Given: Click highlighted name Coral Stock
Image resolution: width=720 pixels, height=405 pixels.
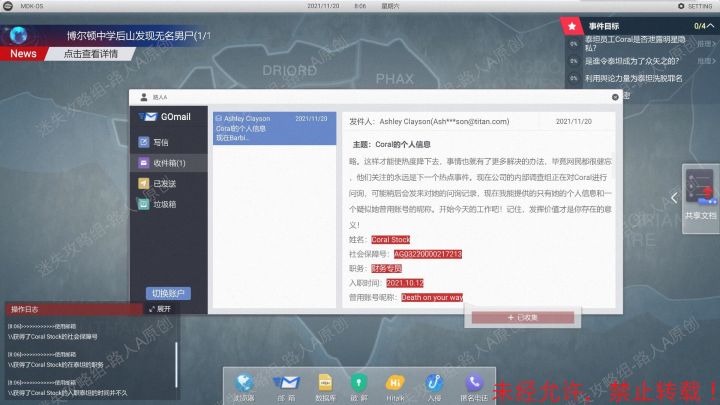Looking at the screenshot, I should pos(390,240).
